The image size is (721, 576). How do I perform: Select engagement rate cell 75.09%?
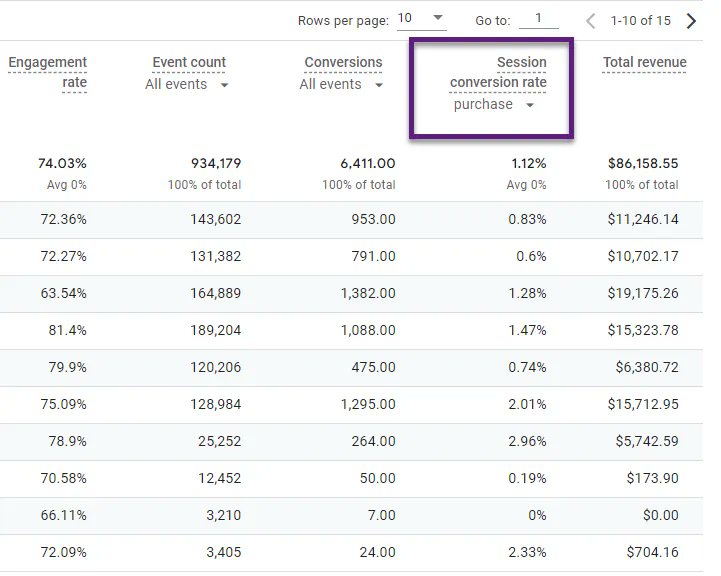coord(63,404)
